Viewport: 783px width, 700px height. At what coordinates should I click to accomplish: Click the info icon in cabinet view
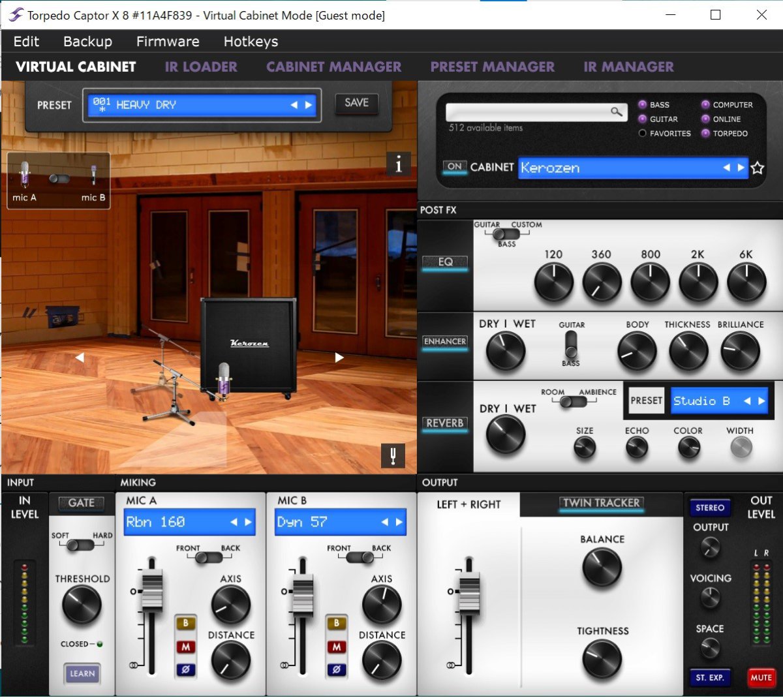coord(398,164)
